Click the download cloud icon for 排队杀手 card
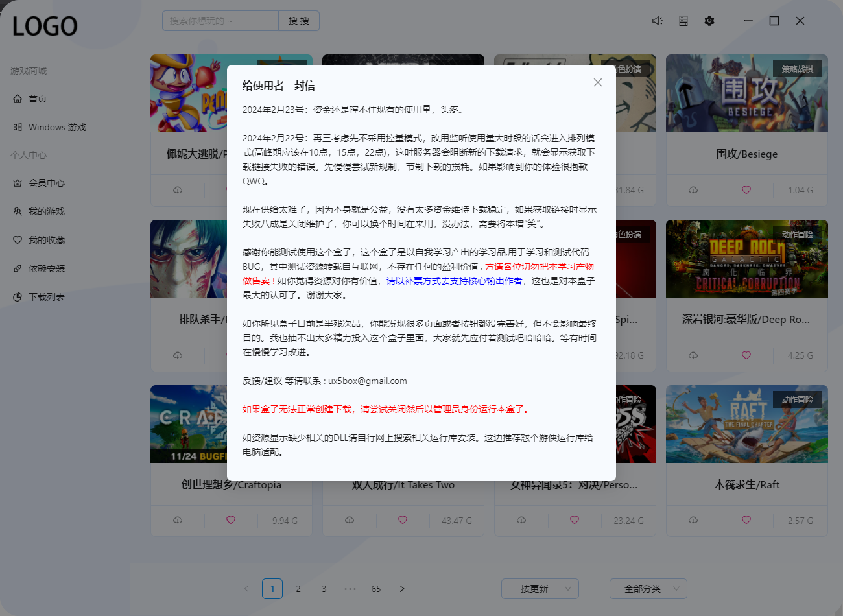 pos(178,355)
